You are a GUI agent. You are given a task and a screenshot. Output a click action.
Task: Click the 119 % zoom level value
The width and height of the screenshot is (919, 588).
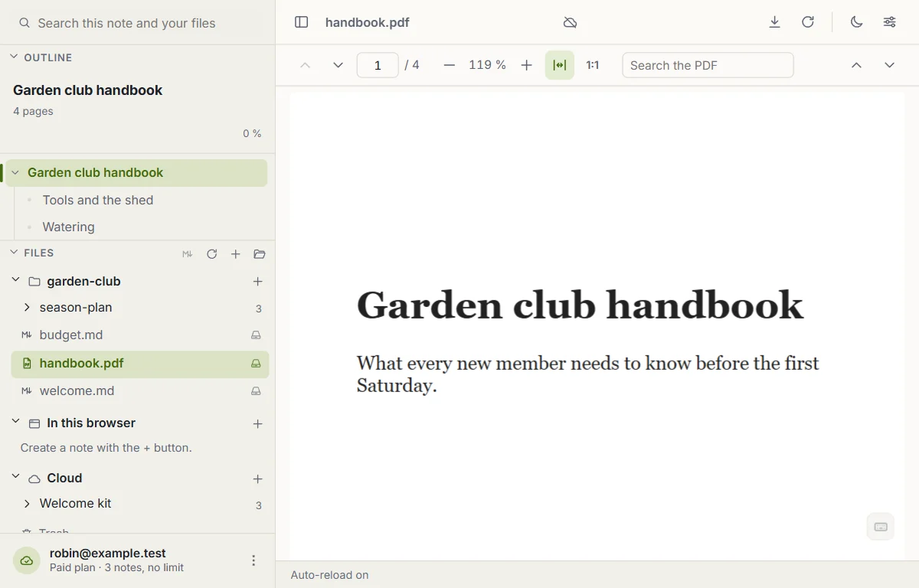(x=487, y=65)
